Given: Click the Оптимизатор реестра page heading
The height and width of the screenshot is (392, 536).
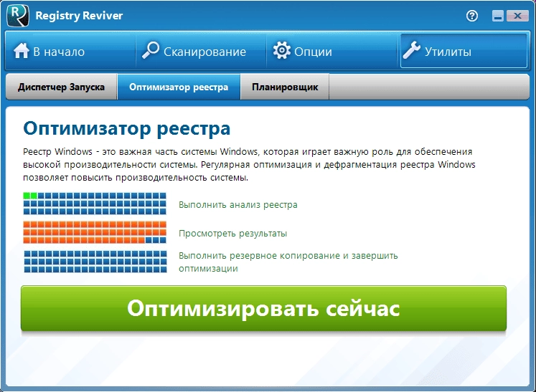Looking at the screenshot, I should [x=127, y=129].
